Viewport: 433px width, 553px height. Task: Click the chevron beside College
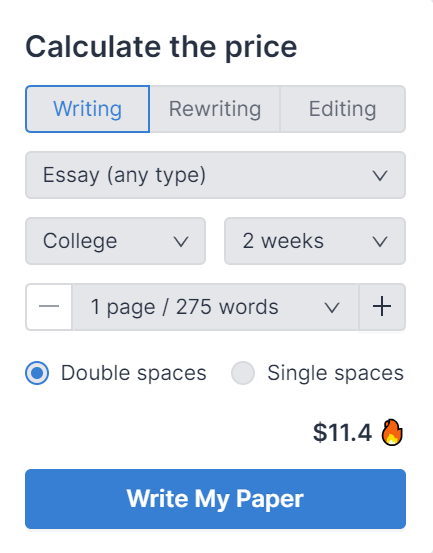(181, 242)
